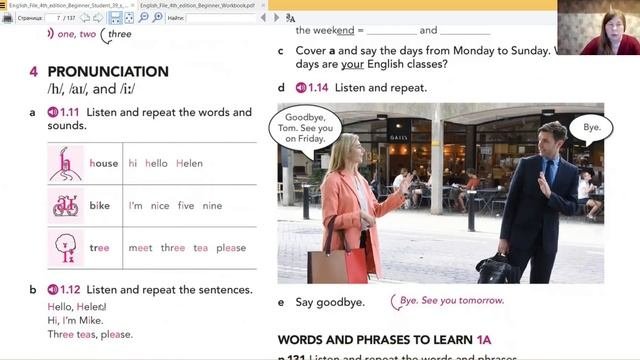
Task: Click audio 1.11 speaker icon
Action: [53, 112]
